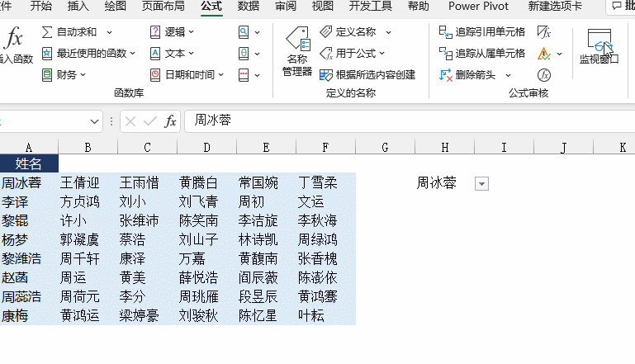This screenshot has height=364, width=635.
Task: Click formula bar cancel X icon
Action: [x=130, y=121]
